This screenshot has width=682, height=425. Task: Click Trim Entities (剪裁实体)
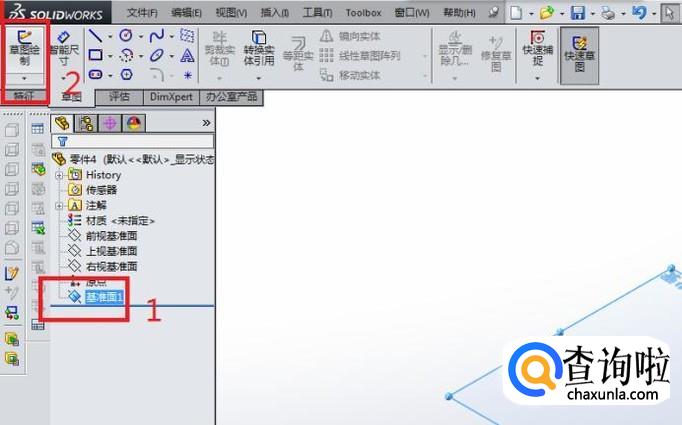(220, 50)
